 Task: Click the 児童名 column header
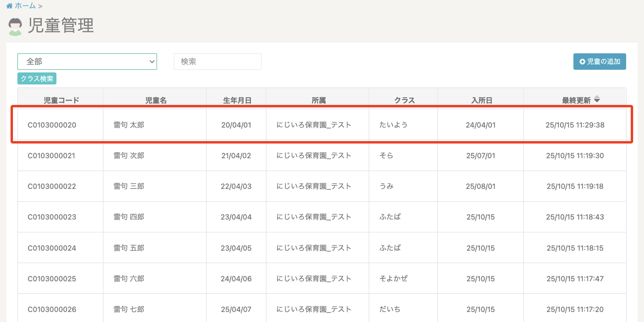[x=156, y=100]
